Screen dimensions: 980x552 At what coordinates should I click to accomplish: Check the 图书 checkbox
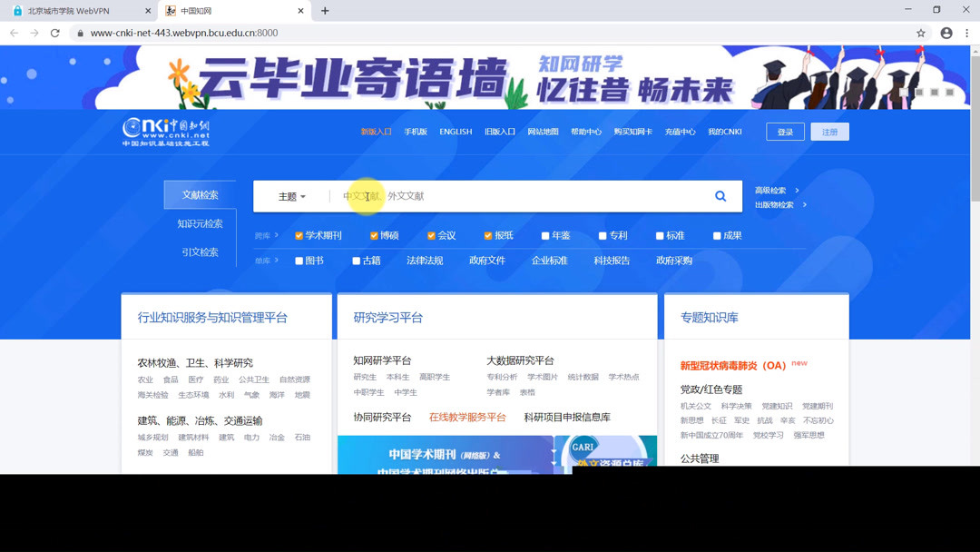tap(298, 261)
